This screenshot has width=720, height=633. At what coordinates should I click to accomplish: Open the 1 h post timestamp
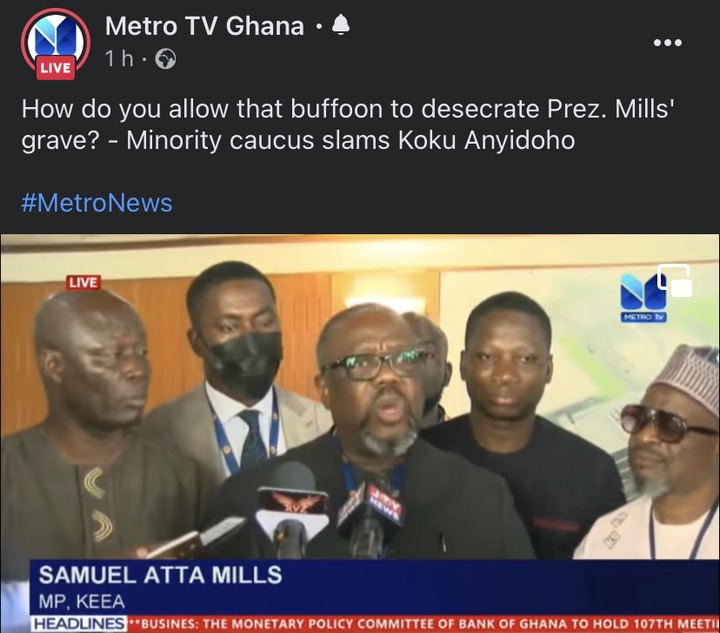coord(119,59)
